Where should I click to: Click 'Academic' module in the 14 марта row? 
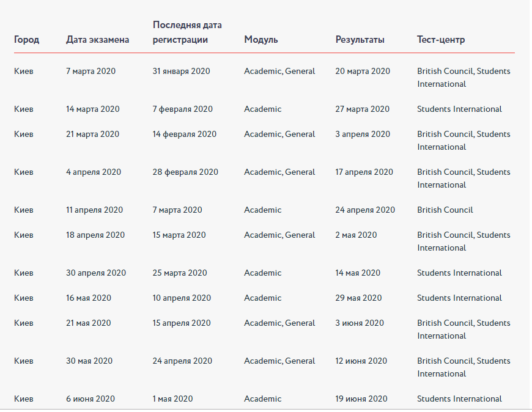(262, 109)
